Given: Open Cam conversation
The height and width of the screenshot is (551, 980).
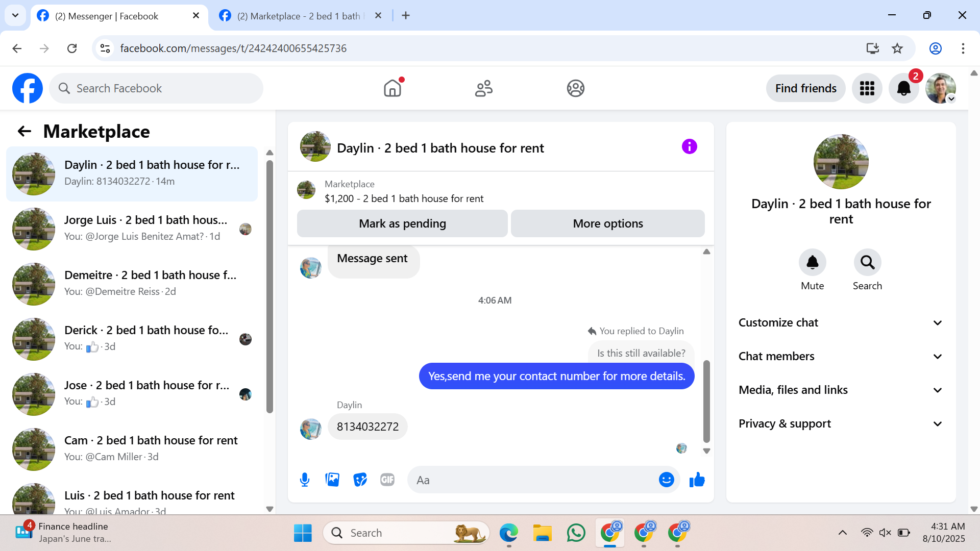Looking at the screenshot, I should (132, 449).
